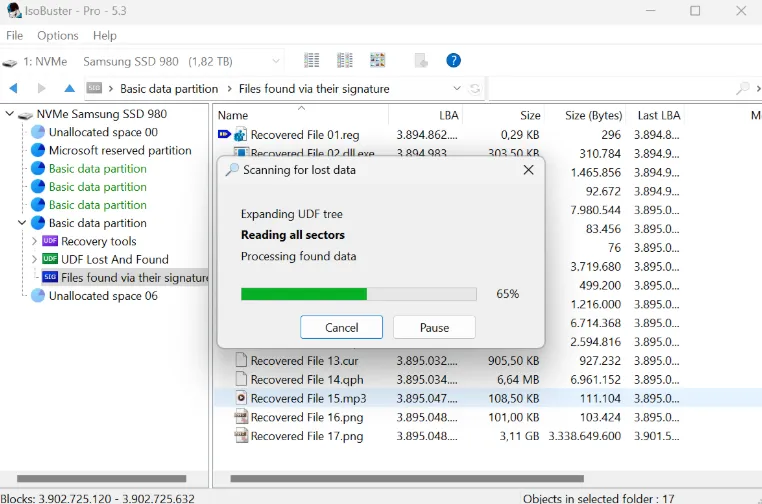Cancel the lost data scan
Viewport: 762px width, 504px height.
tap(341, 328)
